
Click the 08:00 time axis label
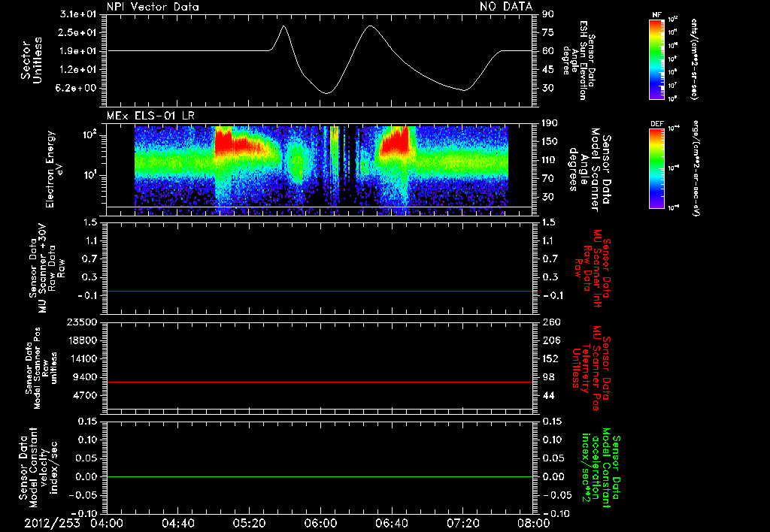click(x=534, y=523)
